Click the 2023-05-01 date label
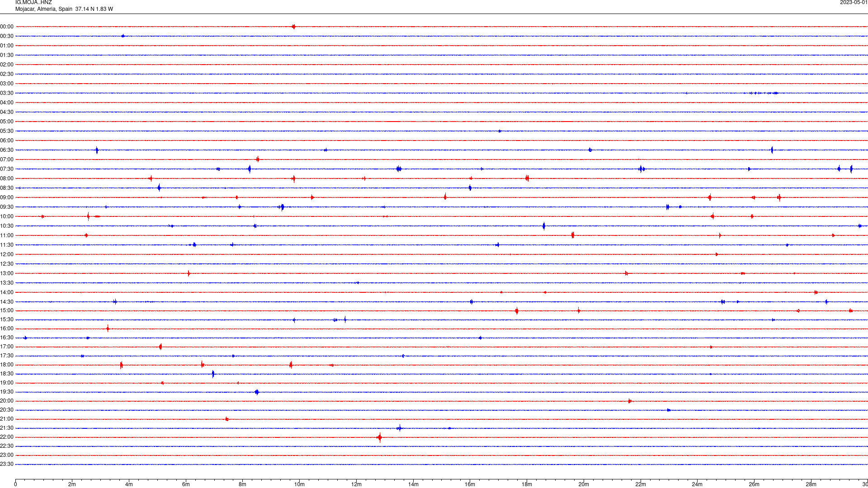This screenshot has width=868, height=488. tap(854, 3)
